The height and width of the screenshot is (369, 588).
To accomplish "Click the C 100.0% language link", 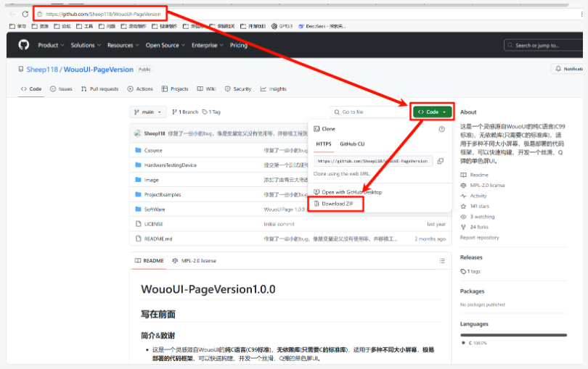I will (475, 343).
